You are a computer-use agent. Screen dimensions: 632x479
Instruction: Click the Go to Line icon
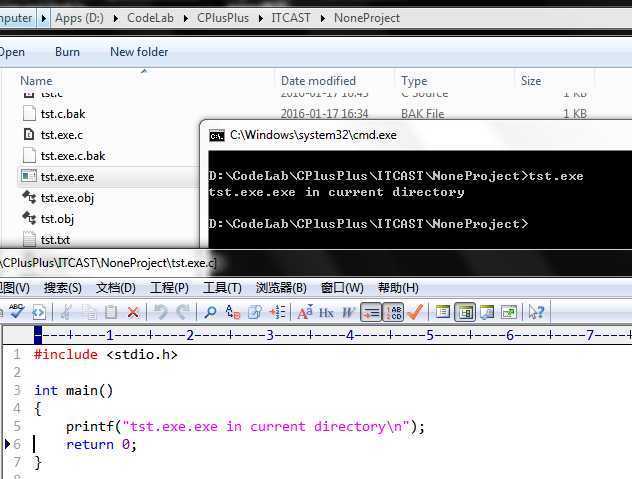[x=277, y=312]
